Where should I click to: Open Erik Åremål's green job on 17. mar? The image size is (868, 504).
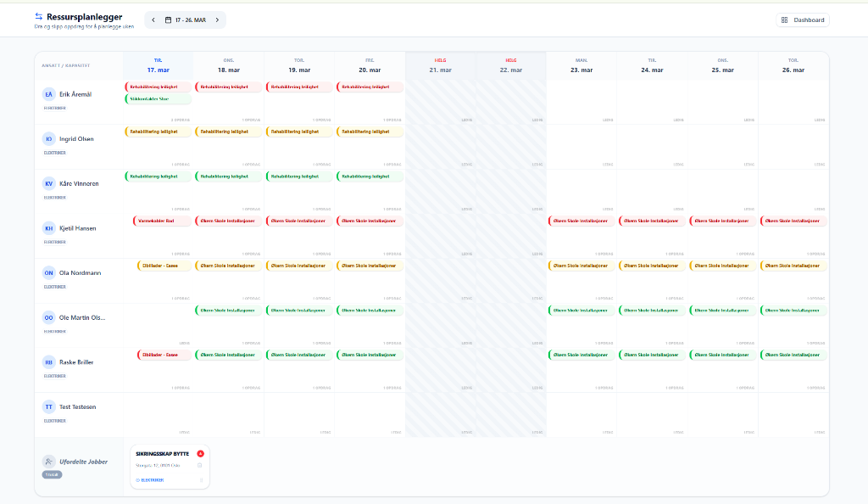(159, 99)
